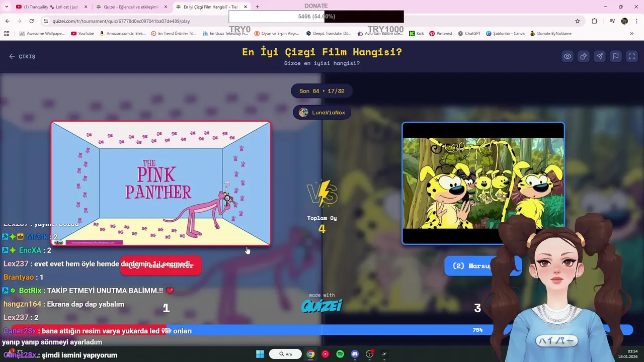Vote for the Pink Panther image
644x362 pixels.
(161, 184)
